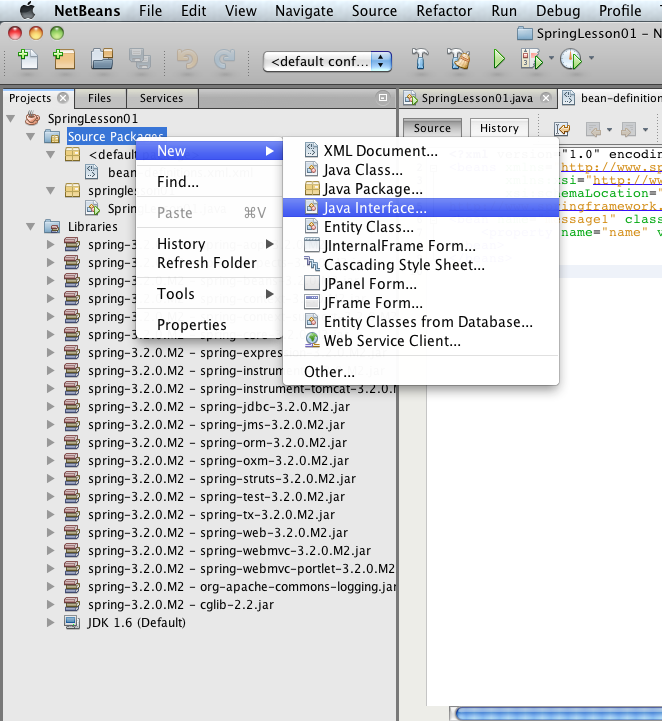Select Entity Class... menu item
Viewport: 662px width, 721px height.
(x=421, y=227)
